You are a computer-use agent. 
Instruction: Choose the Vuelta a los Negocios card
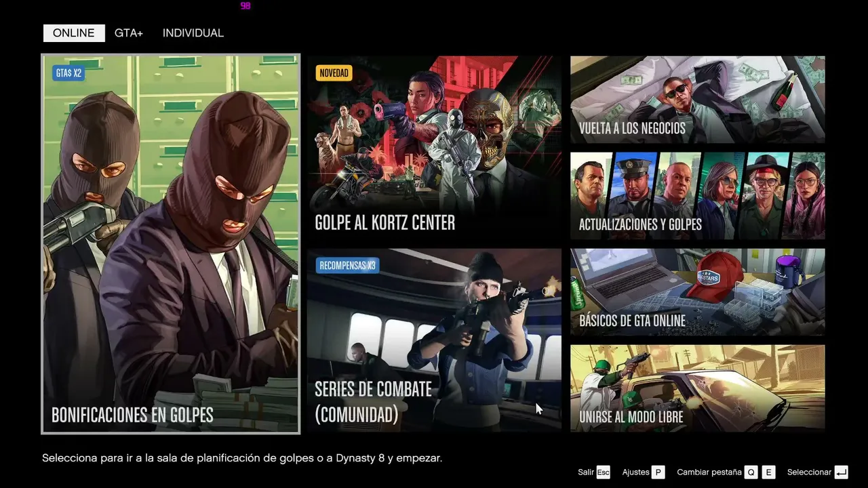point(698,100)
